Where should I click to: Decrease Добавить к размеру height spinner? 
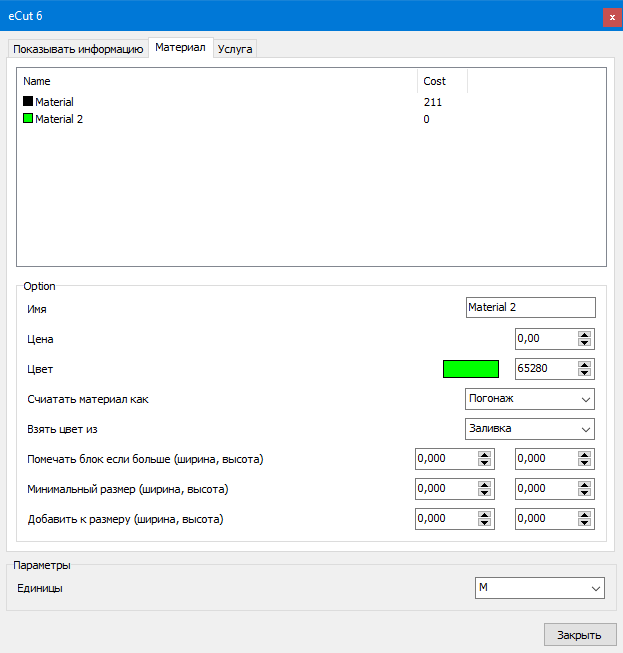coord(585,524)
